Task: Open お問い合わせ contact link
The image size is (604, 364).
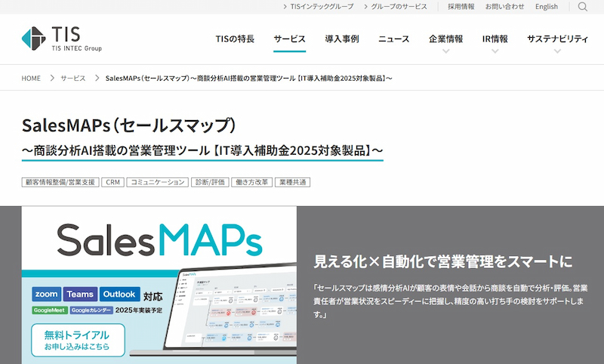Action: click(504, 7)
